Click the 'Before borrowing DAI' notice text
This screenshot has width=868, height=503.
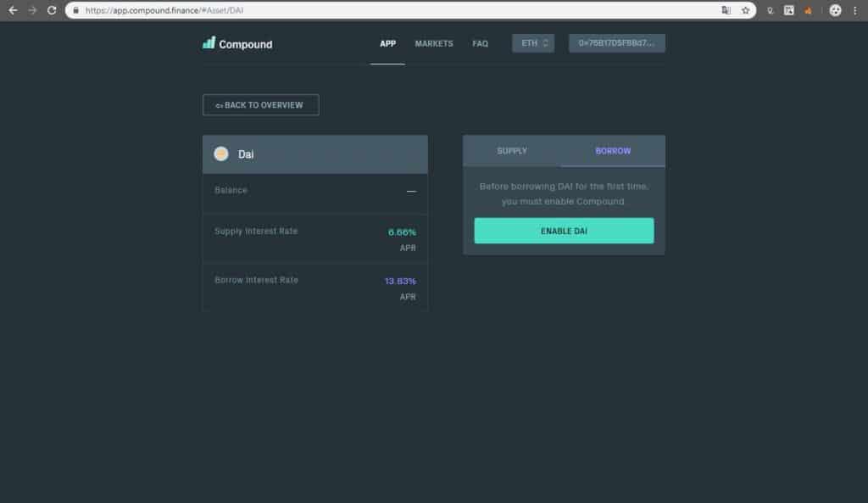(564, 194)
